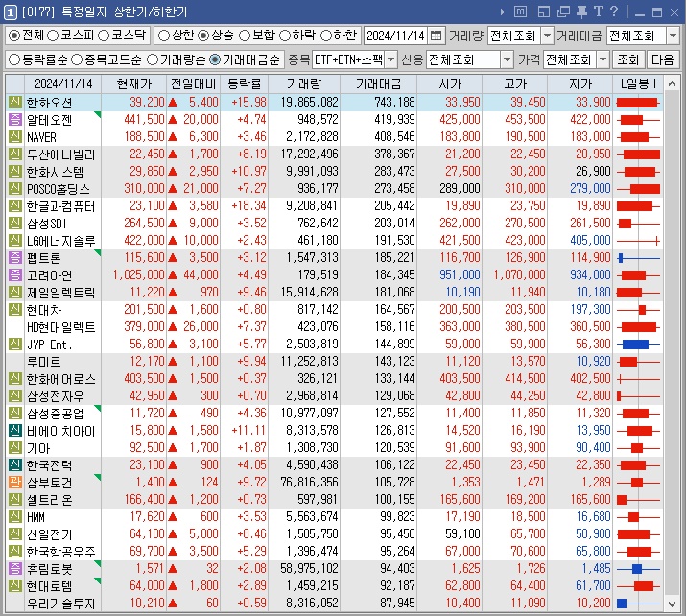
Task: Click the M icon in the title bar
Action: 520,12
